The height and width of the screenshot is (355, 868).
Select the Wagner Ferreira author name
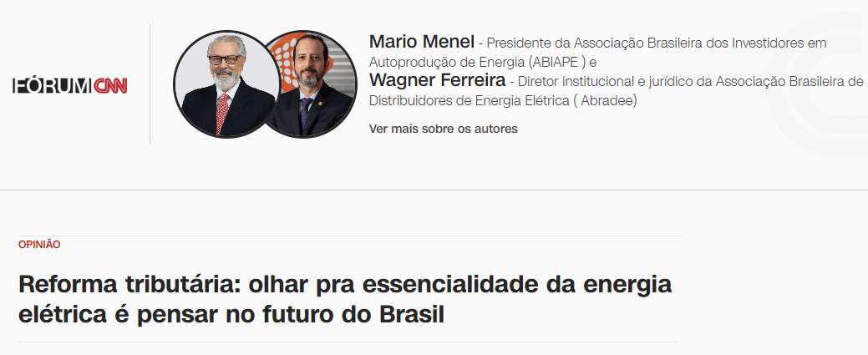coord(437,81)
